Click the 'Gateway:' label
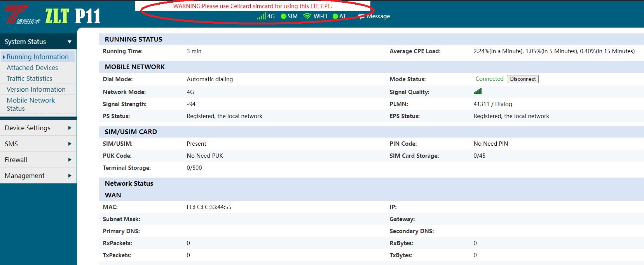 [402, 219]
